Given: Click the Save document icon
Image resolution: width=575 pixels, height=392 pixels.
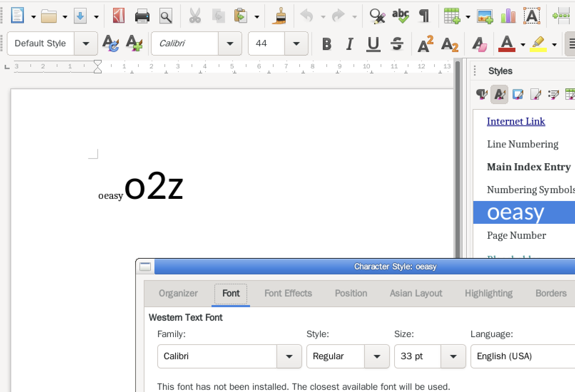Looking at the screenshot, I should click(80, 16).
